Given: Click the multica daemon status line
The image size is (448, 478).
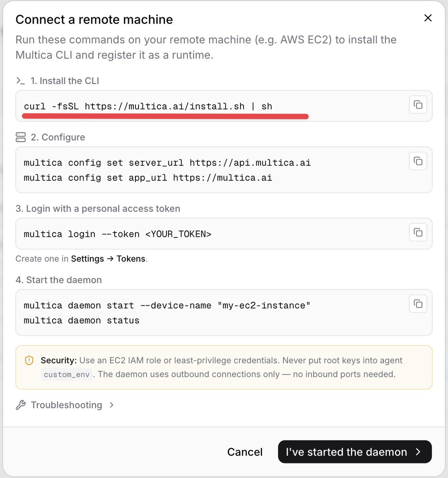Looking at the screenshot, I should tap(82, 321).
